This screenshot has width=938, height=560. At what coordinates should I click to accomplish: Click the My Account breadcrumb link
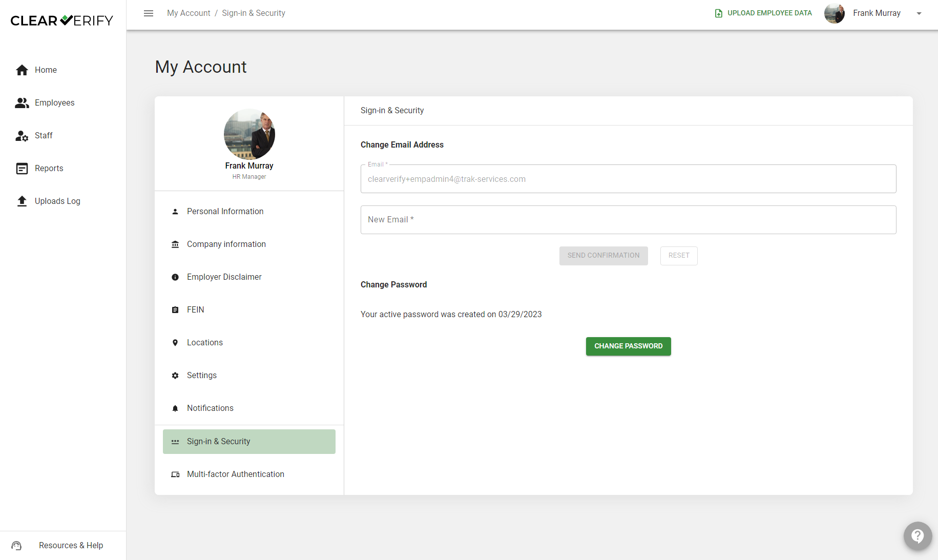point(189,13)
